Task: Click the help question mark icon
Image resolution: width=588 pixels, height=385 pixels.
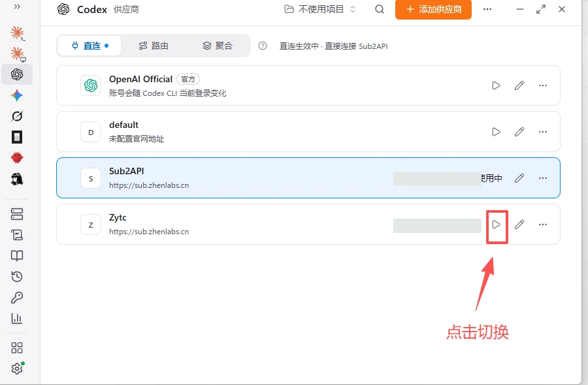Action: pos(263,46)
